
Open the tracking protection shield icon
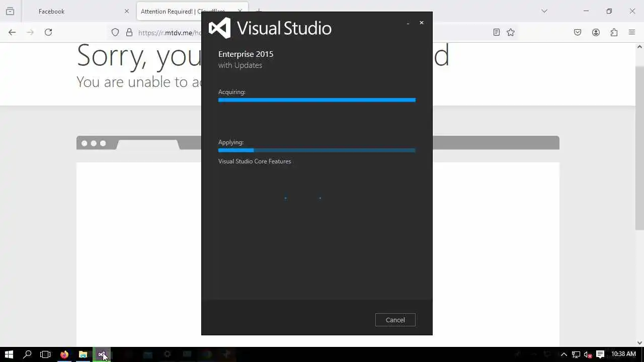tap(115, 32)
